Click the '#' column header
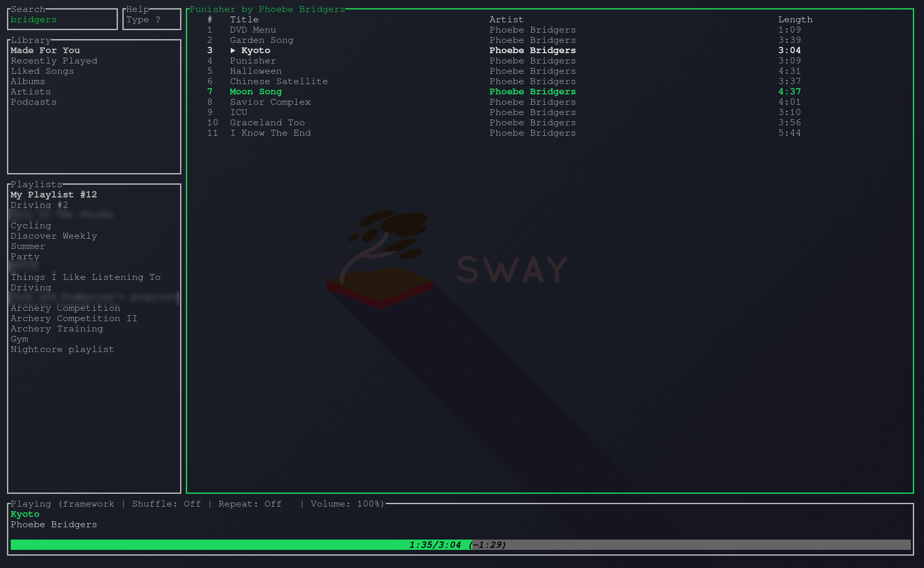 click(210, 19)
